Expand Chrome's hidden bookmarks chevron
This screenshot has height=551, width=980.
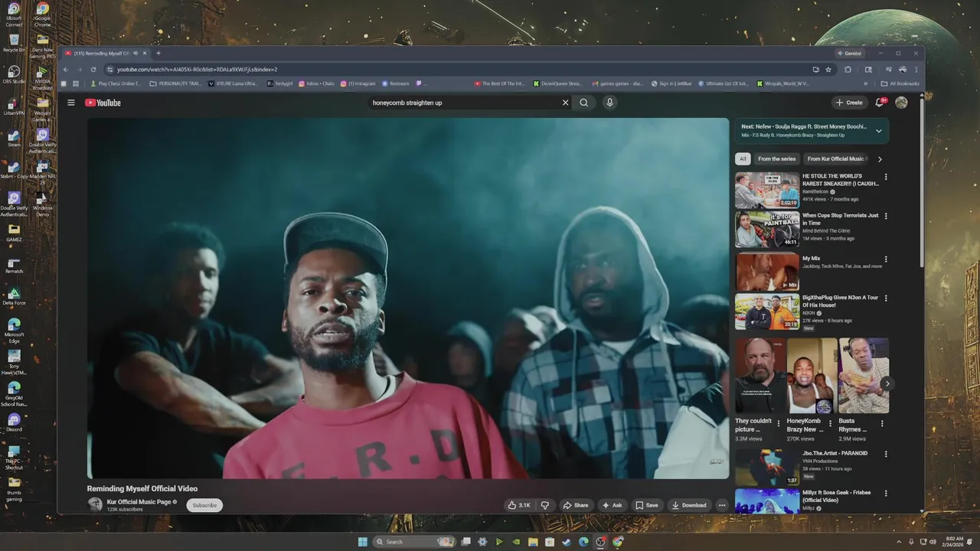pyautogui.click(x=866, y=83)
